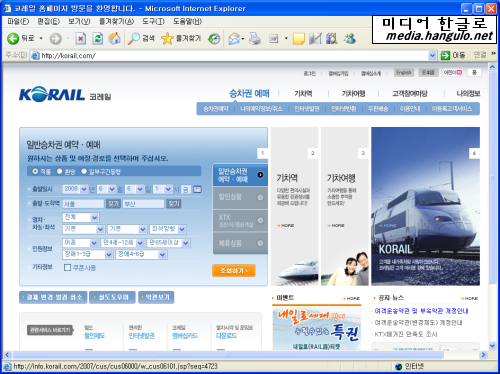Open Search with magnifier icon
500x374 pixels.
coord(134,39)
